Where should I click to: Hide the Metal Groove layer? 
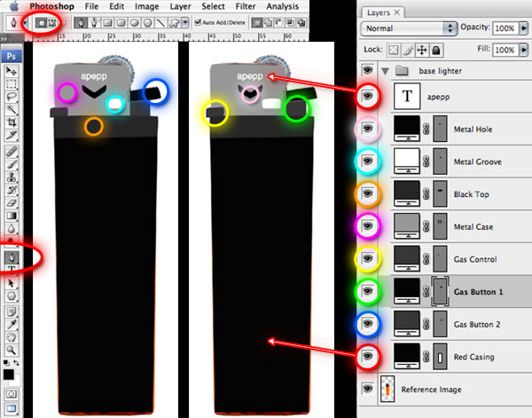point(368,161)
